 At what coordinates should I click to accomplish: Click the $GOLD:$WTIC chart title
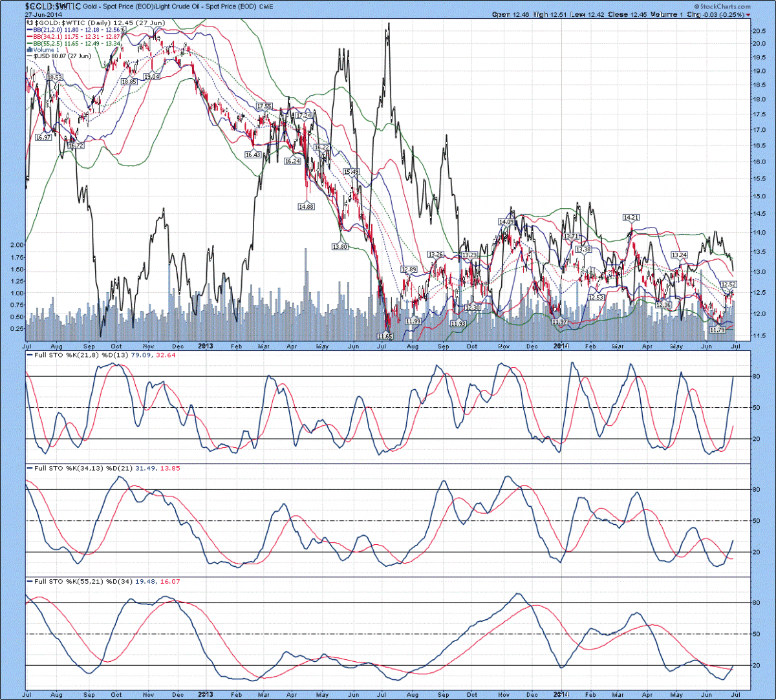(x=53, y=5)
